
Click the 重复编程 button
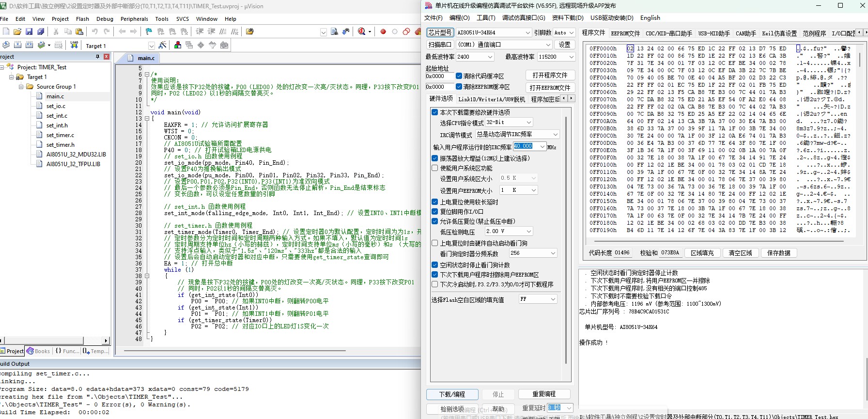click(544, 394)
